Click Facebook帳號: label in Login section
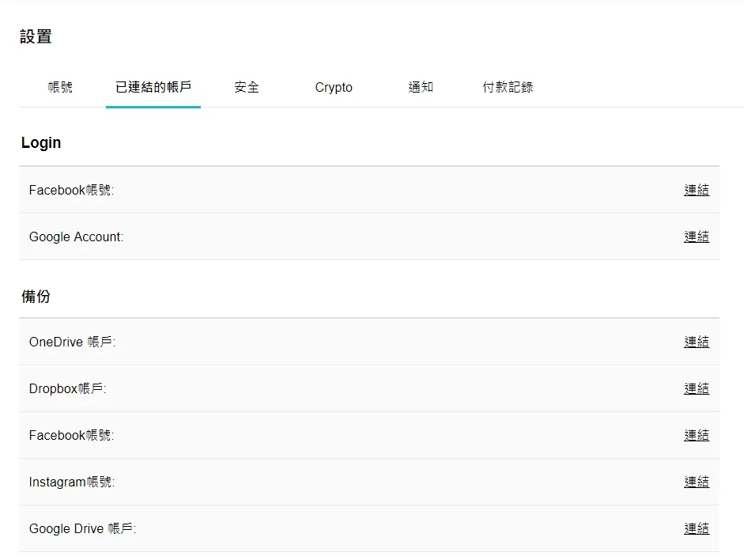 [x=71, y=191]
